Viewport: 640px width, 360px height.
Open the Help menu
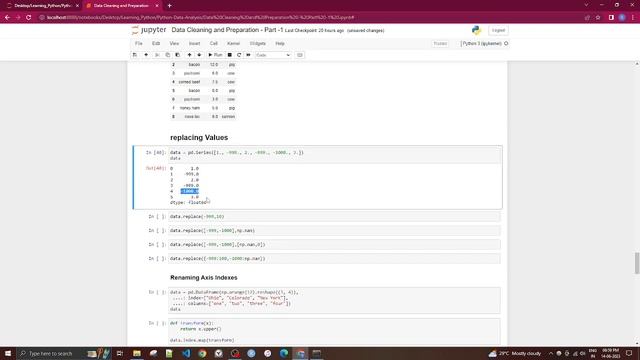click(280, 43)
